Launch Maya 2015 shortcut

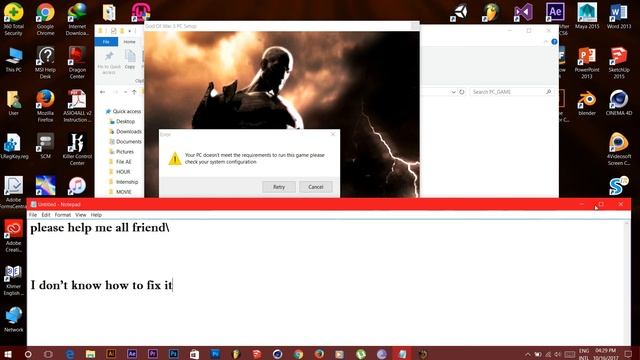[587, 16]
